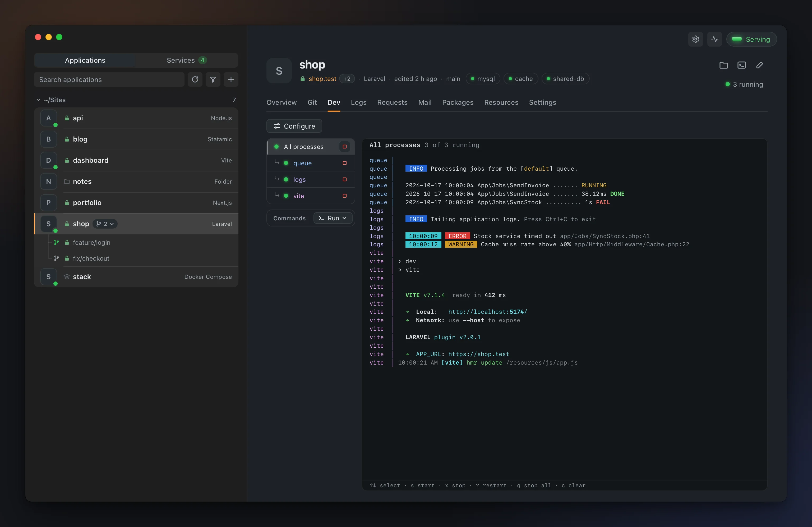
Task: Expand the +2 extra domains badge
Action: (x=347, y=79)
